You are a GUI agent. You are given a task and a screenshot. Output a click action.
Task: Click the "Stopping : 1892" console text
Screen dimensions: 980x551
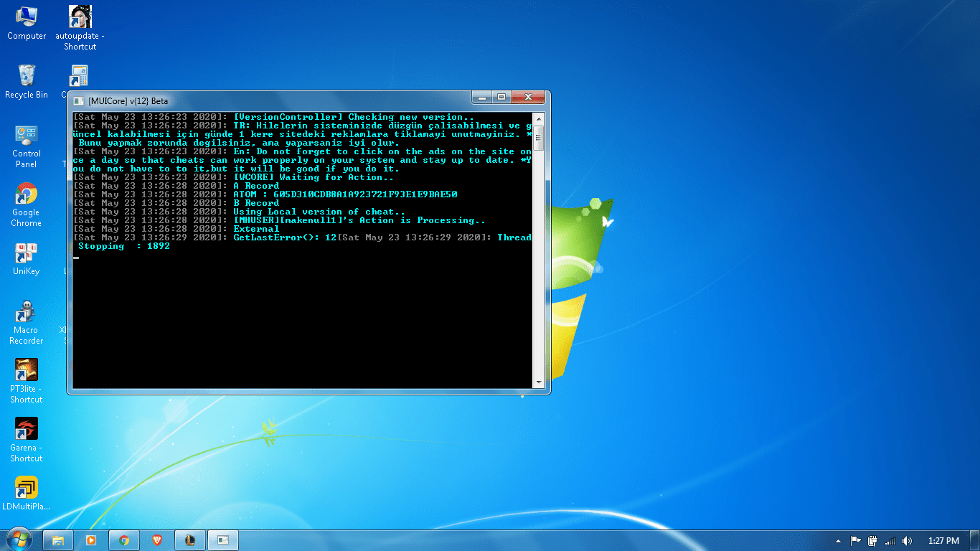pos(124,246)
